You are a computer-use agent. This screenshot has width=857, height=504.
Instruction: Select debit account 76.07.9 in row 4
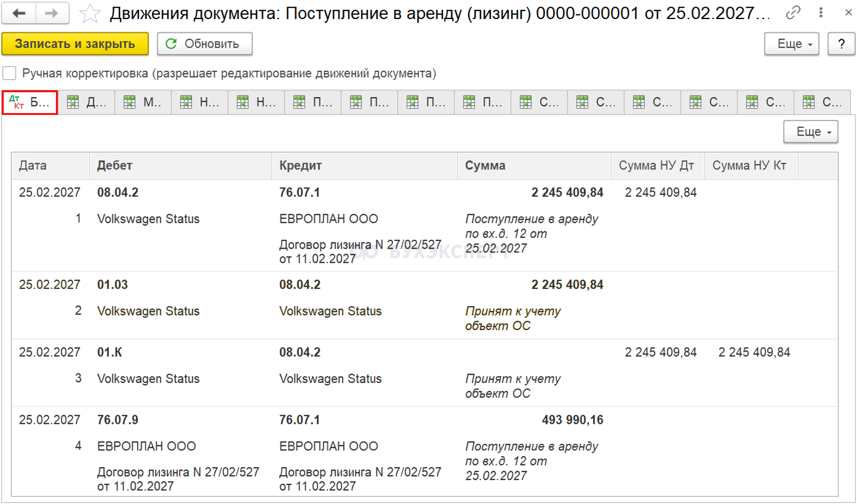click(118, 419)
